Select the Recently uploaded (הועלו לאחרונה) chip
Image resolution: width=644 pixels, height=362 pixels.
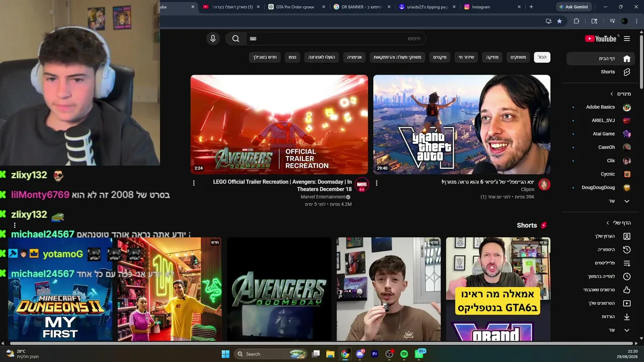(x=321, y=57)
